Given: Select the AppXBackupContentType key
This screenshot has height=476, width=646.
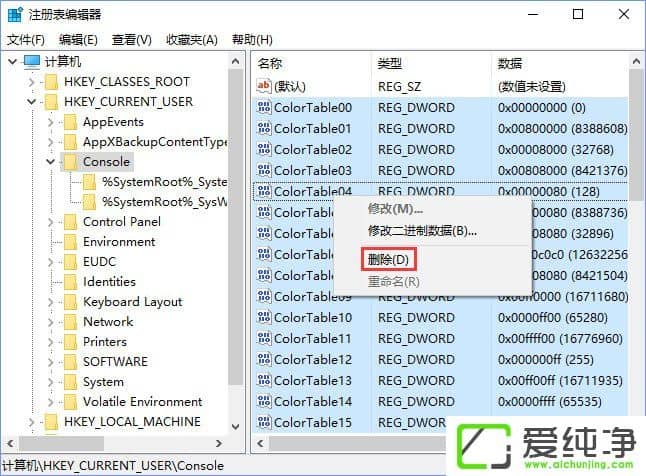Looking at the screenshot, I should (155, 142).
